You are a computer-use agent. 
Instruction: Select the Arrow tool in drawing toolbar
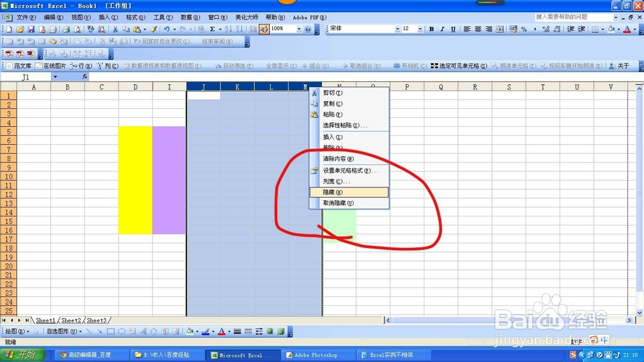[x=99, y=331]
